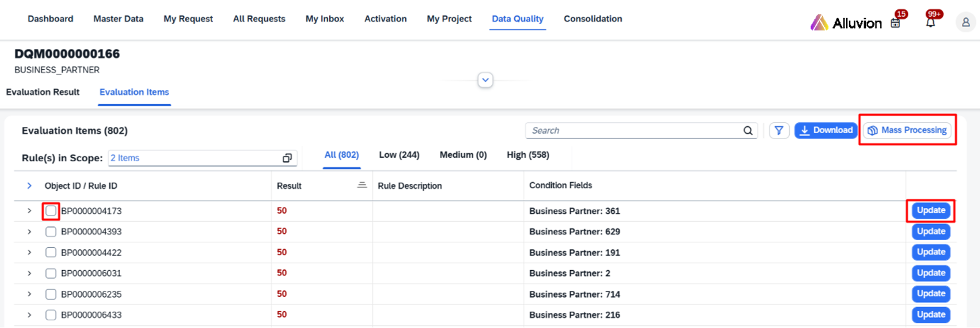This screenshot has height=328, width=980.
Task: Select checkbox for BP0000004173
Action: point(51,211)
